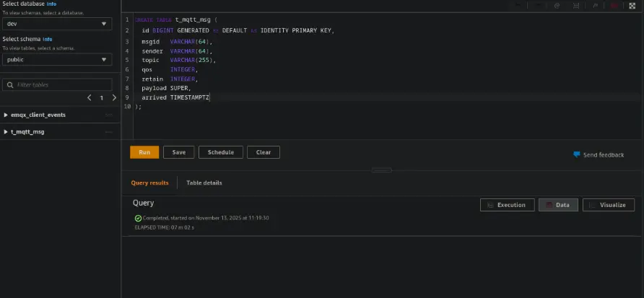This screenshot has height=298, width=644.
Task: Open the t_mqtt_msg table options menu
Action: coord(109,132)
